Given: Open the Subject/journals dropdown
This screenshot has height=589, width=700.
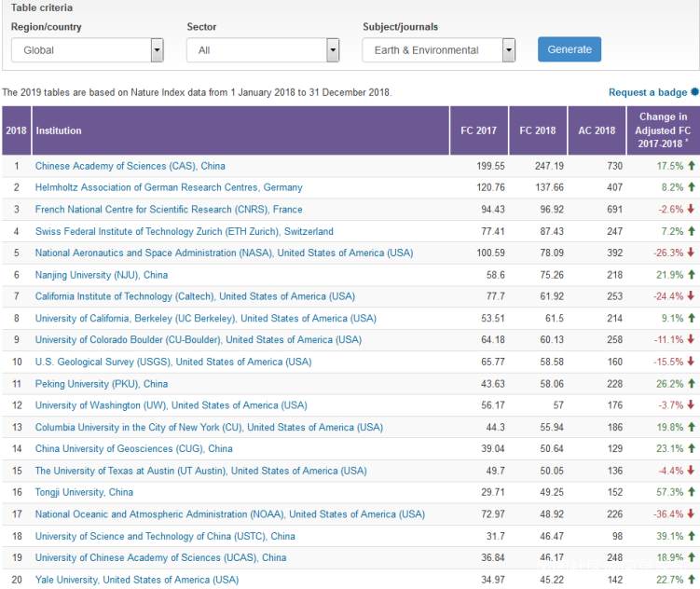Looking at the screenshot, I should point(438,50).
